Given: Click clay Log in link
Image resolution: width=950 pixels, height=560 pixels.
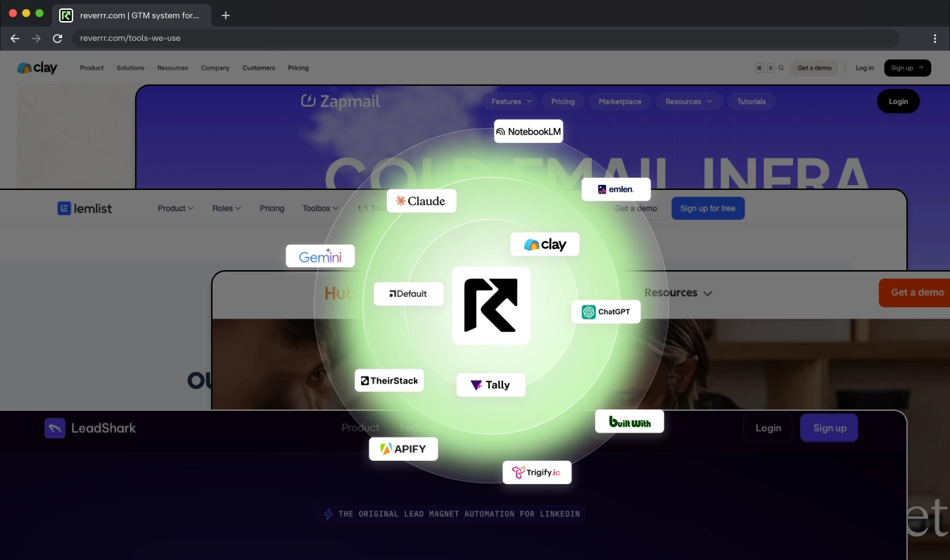Looking at the screenshot, I should click(x=865, y=68).
